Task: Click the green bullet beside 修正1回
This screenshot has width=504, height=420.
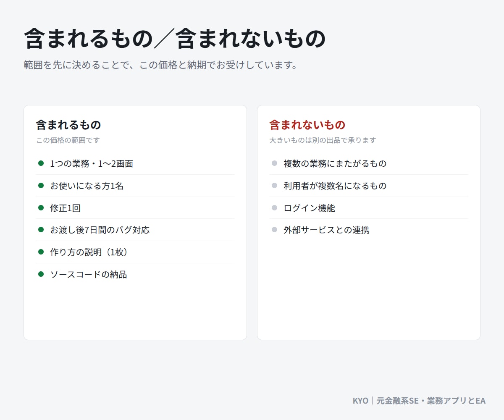Action: pos(41,207)
